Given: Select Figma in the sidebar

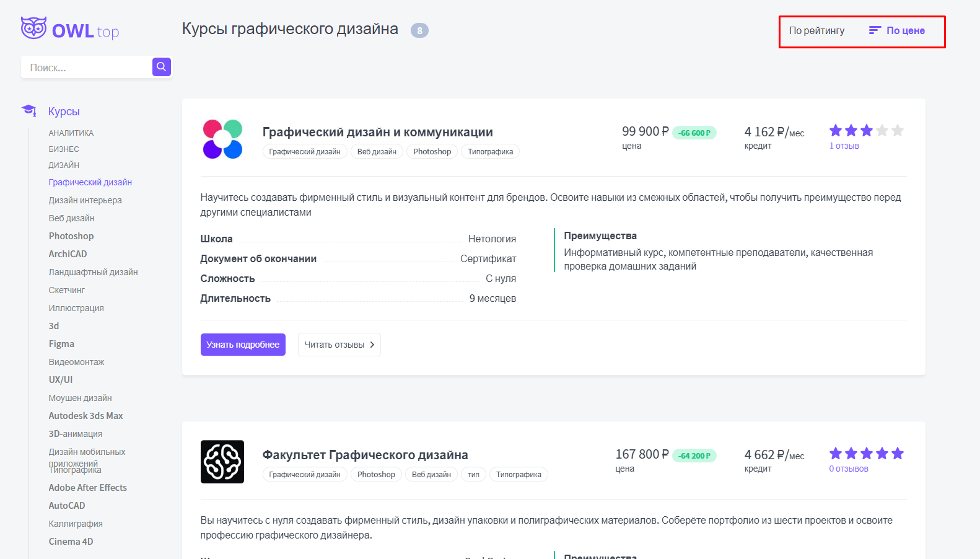Looking at the screenshot, I should [61, 344].
